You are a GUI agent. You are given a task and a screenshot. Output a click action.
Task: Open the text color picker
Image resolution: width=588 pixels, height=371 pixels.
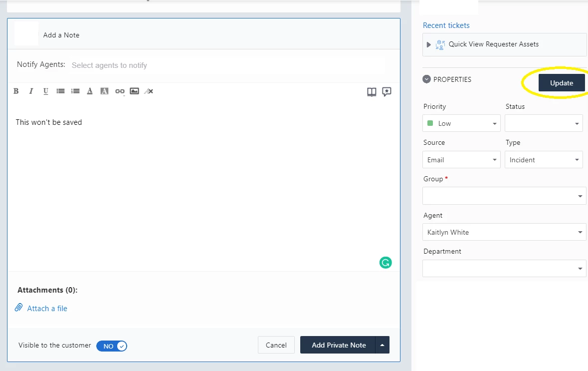[x=90, y=91]
